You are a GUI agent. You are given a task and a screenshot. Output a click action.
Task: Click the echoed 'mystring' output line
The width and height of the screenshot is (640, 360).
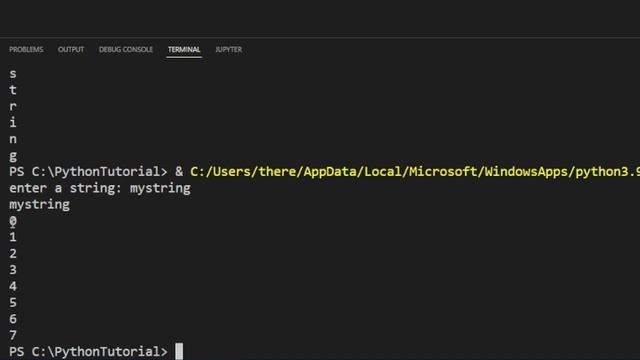point(40,204)
